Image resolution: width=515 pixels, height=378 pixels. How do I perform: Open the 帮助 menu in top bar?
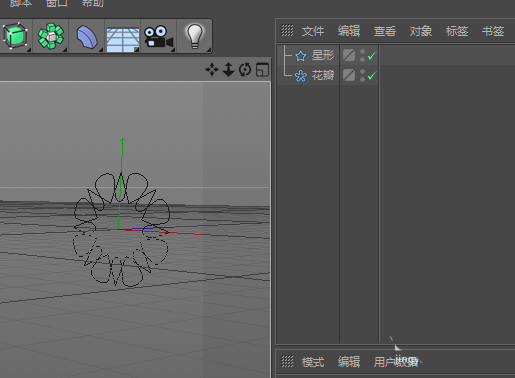93,3
